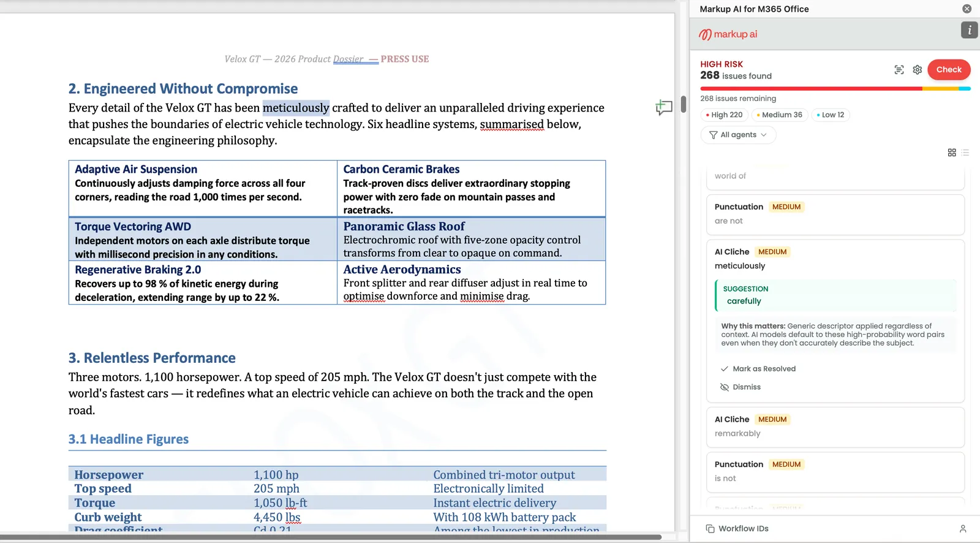Click the horizontal scrollbar at the bottom
The image size is (980, 543).
pyautogui.click(x=331, y=537)
